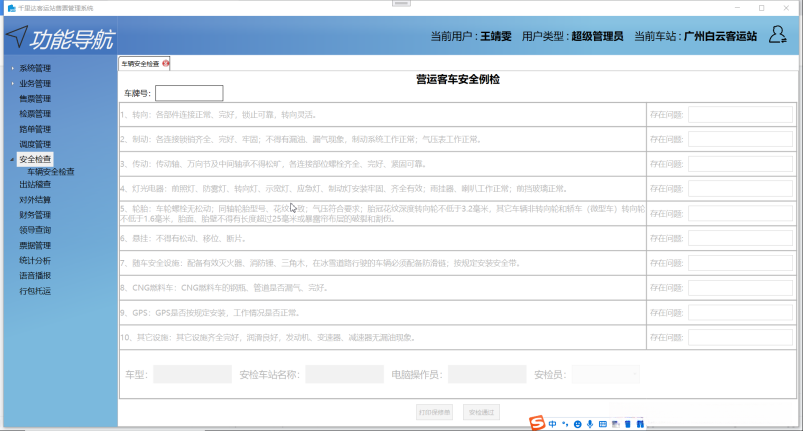This screenshot has height=431, width=803.
Task: Collapse the 安全检查 tree node arrow
Action: pyautogui.click(x=12, y=159)
